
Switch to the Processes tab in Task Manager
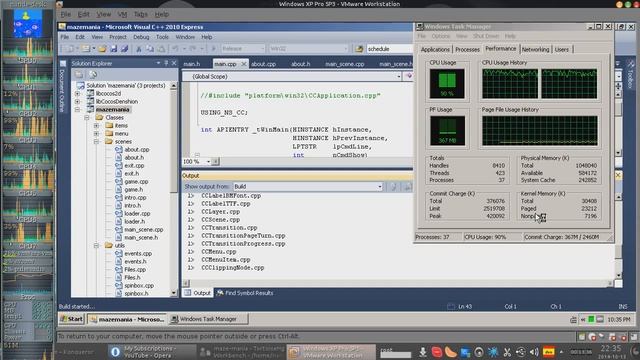click(x=467, y=49)
